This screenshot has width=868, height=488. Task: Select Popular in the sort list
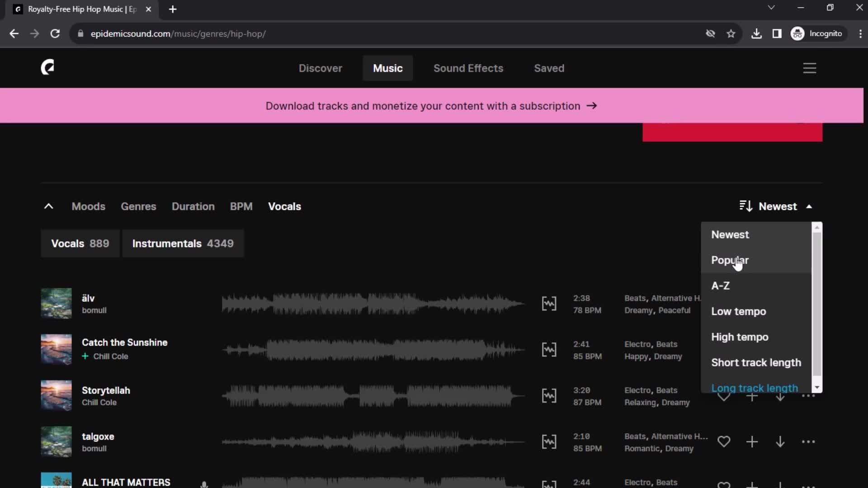tap(756, 260)
